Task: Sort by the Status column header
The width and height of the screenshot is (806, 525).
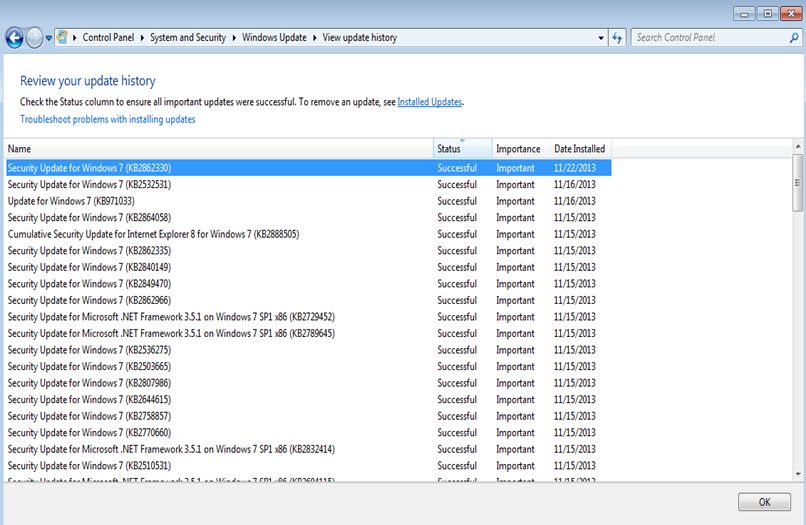Action: point(462,149)
